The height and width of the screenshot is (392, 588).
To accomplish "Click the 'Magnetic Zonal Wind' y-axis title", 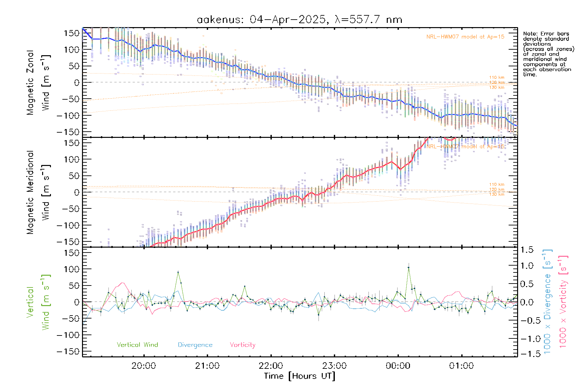I will pos(38,82).
